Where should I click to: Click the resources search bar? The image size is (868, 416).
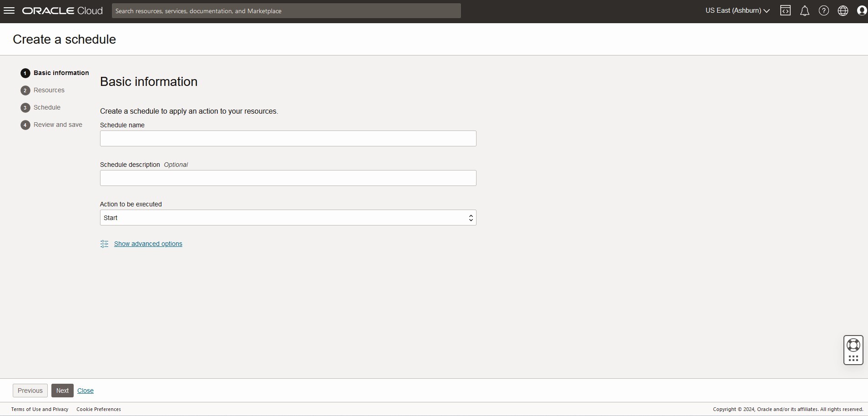(x=287, y=10)
